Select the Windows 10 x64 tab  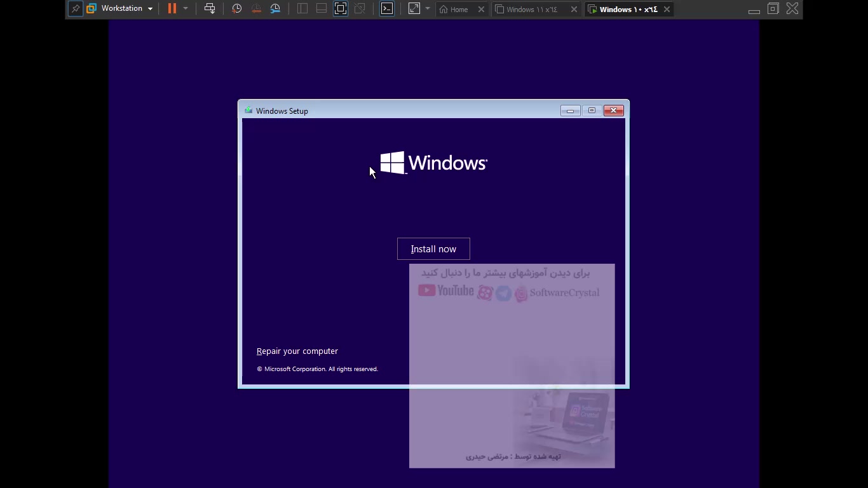623,10
